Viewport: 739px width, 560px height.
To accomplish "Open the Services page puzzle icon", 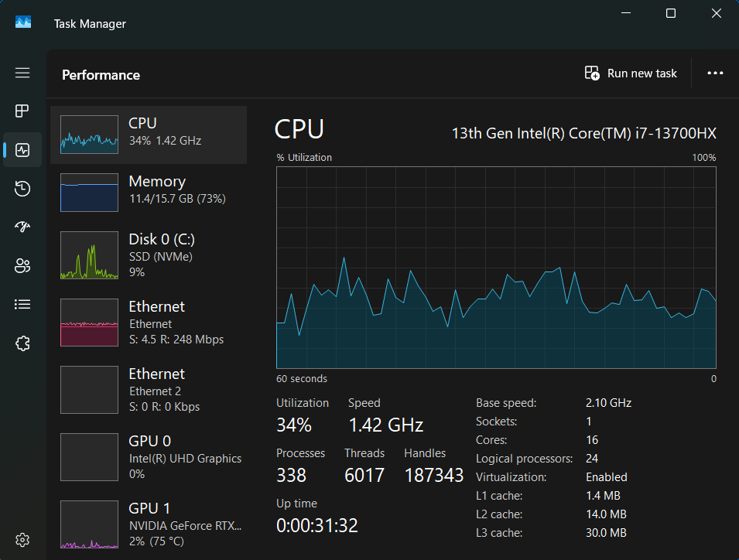I will [x=22, y=343].
